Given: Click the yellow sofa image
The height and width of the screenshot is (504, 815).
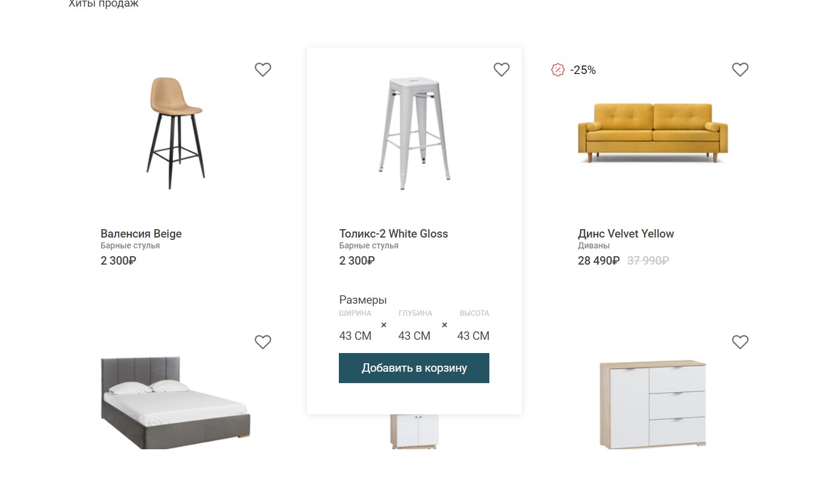Looking at the screenshot, I should 652,133.
